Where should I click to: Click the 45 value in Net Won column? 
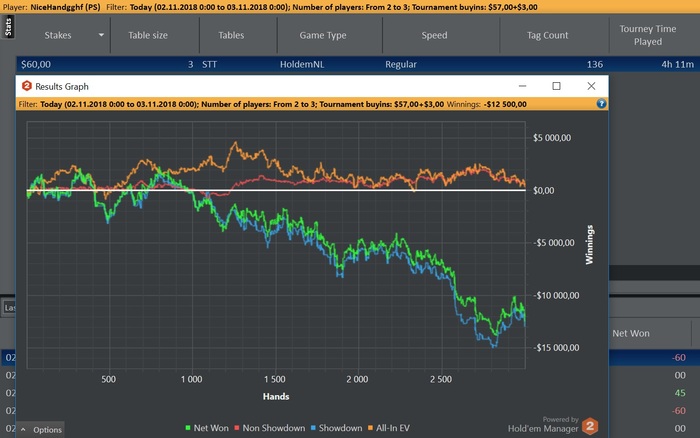[680, 393]
